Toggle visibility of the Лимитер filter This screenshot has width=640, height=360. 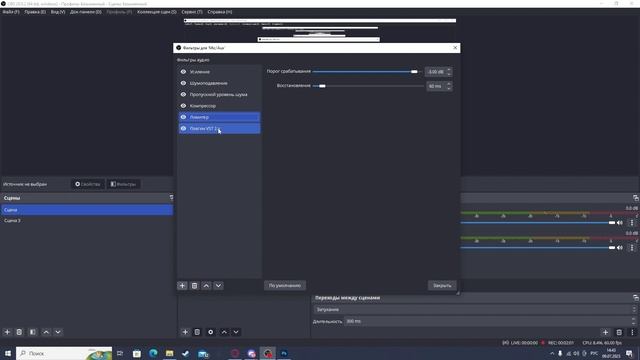click(183, 117)
